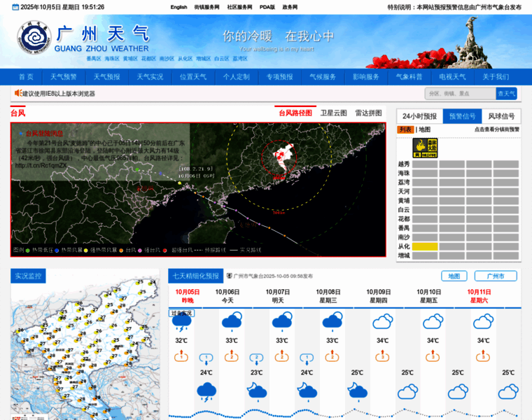The image size is (532, 420).
Task: Switch to the 24小时预报 tab
Action: coord(420,116)
